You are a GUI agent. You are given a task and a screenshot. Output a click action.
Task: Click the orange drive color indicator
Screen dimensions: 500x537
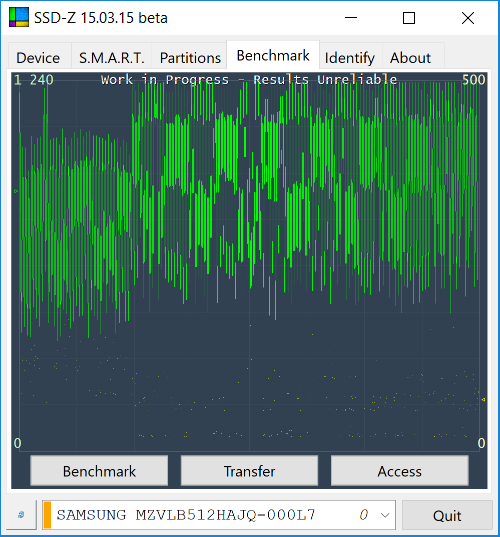tap(47, 515)
